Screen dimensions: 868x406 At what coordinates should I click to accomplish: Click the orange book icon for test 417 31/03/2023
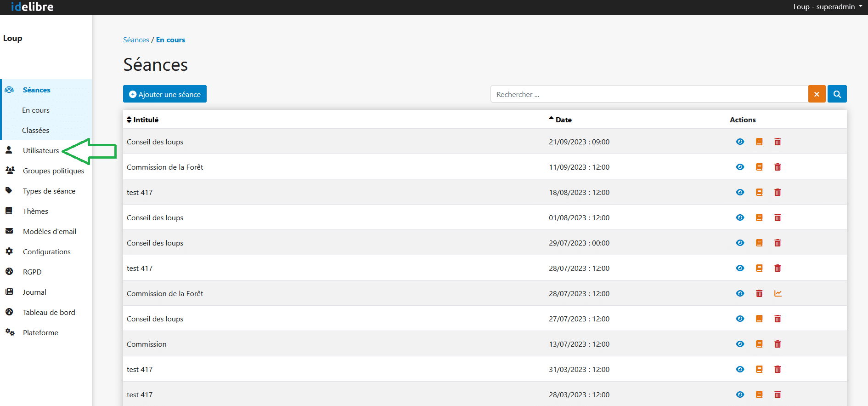tap(759, 369)
